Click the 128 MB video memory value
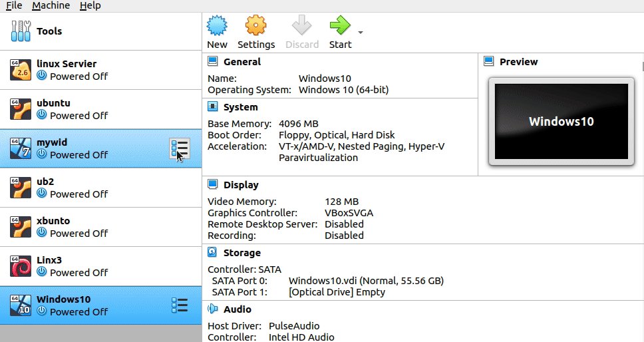 click(x=342, y=202)
